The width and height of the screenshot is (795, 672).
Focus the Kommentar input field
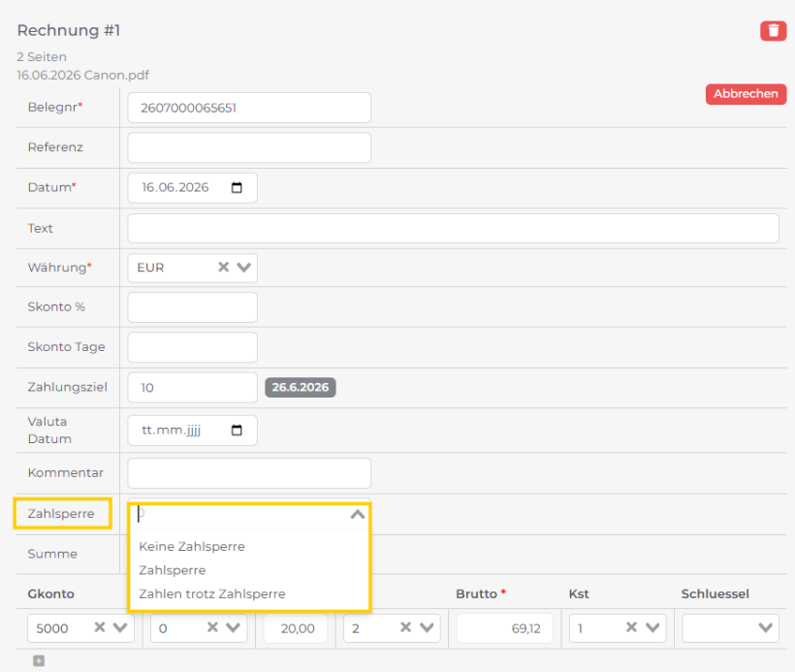pyautogui.click(x=249, y=473)
